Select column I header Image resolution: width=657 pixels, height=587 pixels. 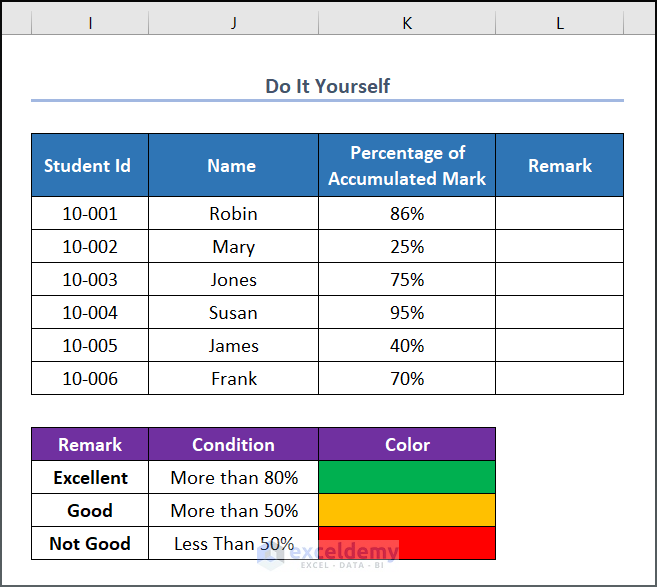[90, 22]
